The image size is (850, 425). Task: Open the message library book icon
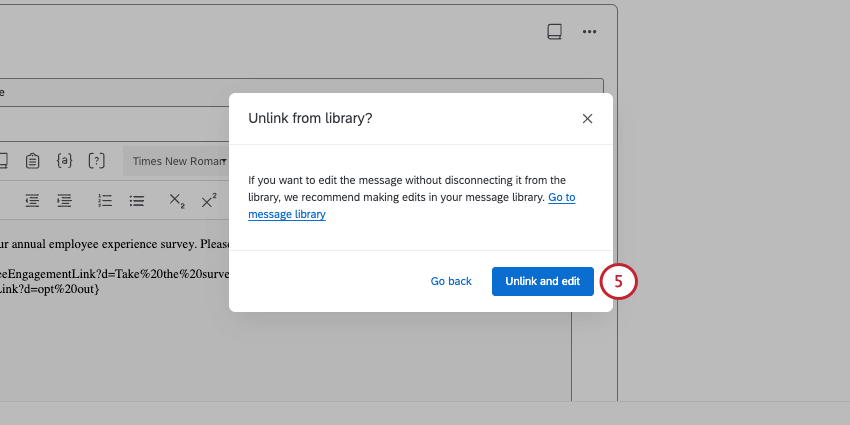point(554,32)
